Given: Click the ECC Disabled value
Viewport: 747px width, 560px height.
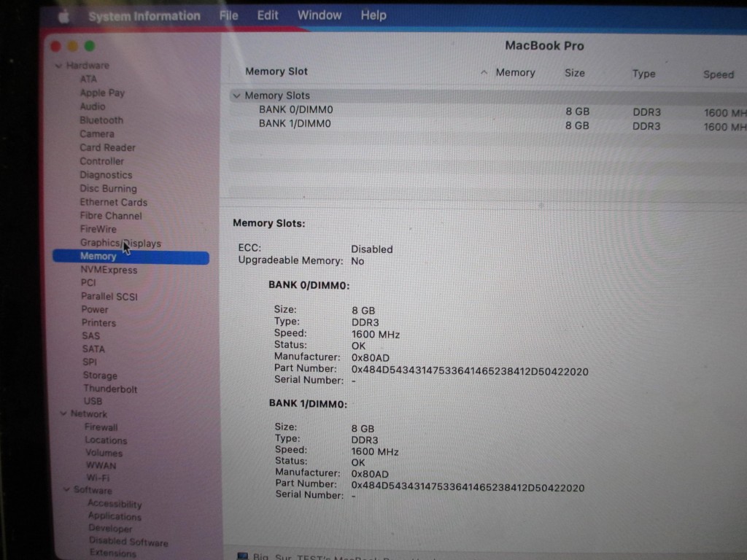Looking at the screenshot, I should pos(371,249).
